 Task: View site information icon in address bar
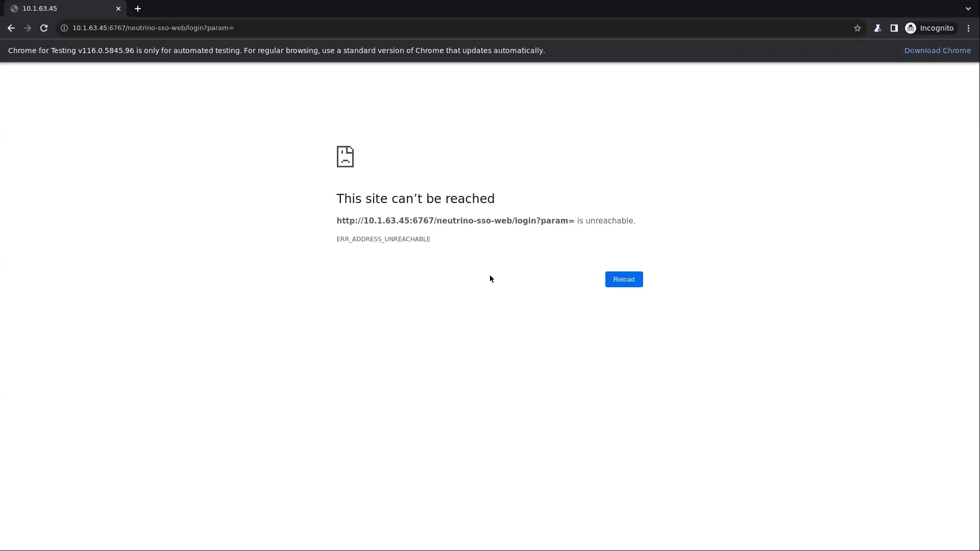[64, 28]
